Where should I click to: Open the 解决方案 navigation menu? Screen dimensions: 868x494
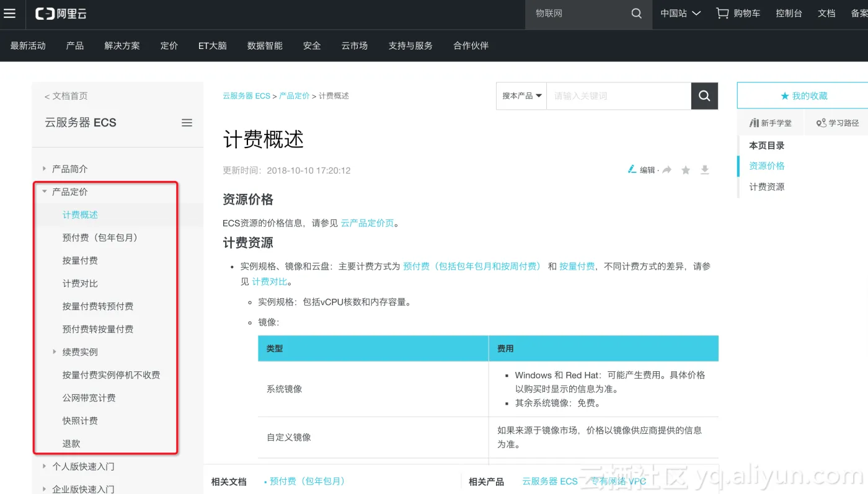[x=122, y=46]
